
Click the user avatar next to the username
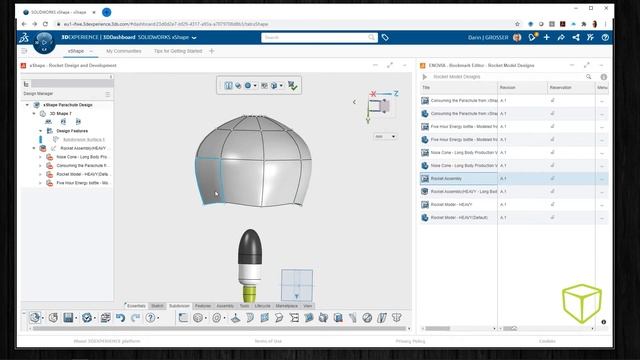[517, 38]
